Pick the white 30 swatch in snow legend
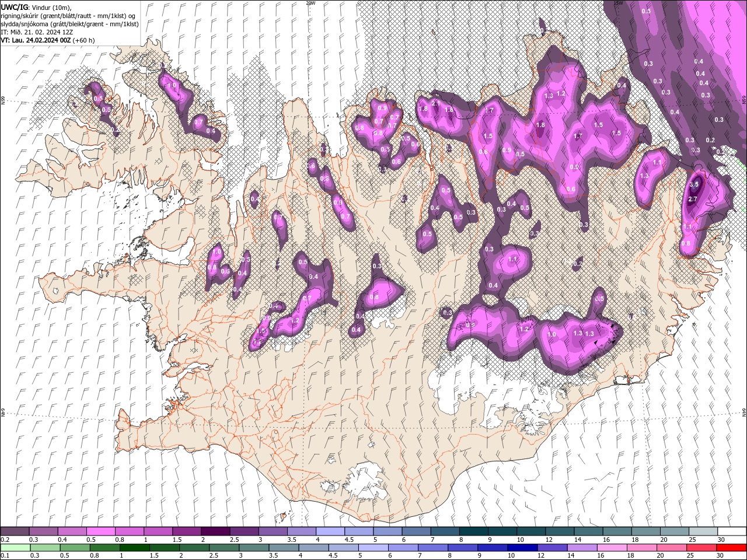The image size is (747, 560). tap(732, 531)
